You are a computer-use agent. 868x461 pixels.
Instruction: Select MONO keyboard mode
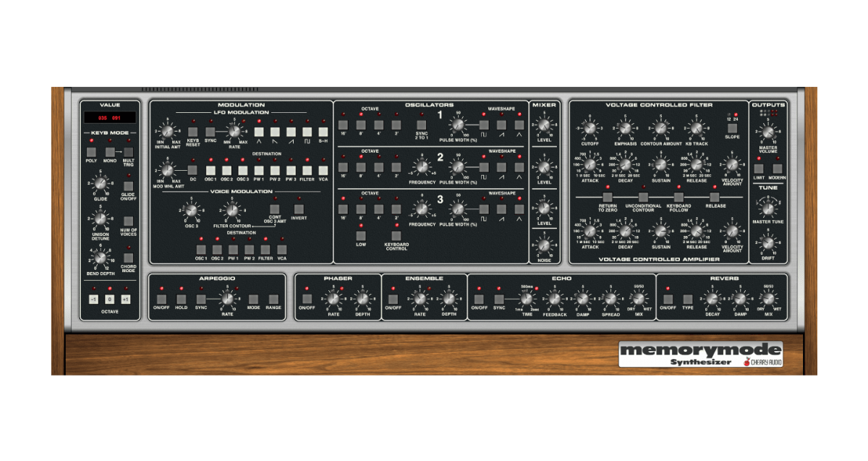coord(110,151)
